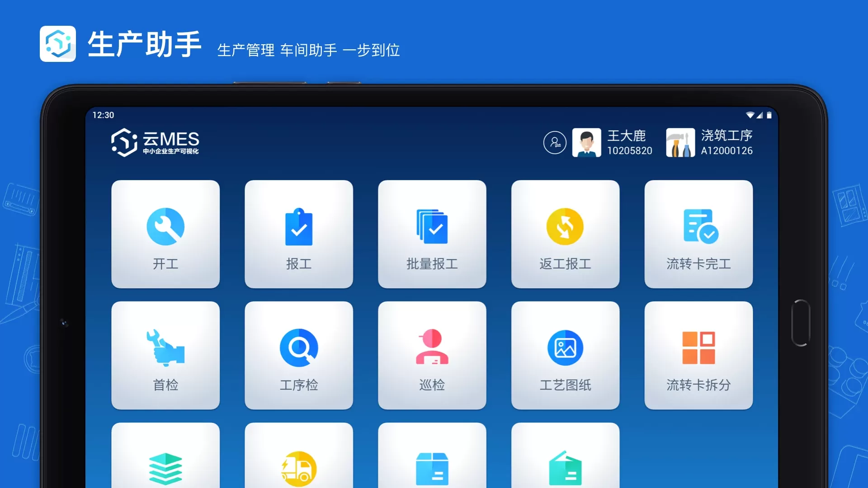This screenshot has width=868, height=488.
Task: Select the 工艺图纸 (Process Drawing) module
Action: pyautogui.click(x=565, y=355)
